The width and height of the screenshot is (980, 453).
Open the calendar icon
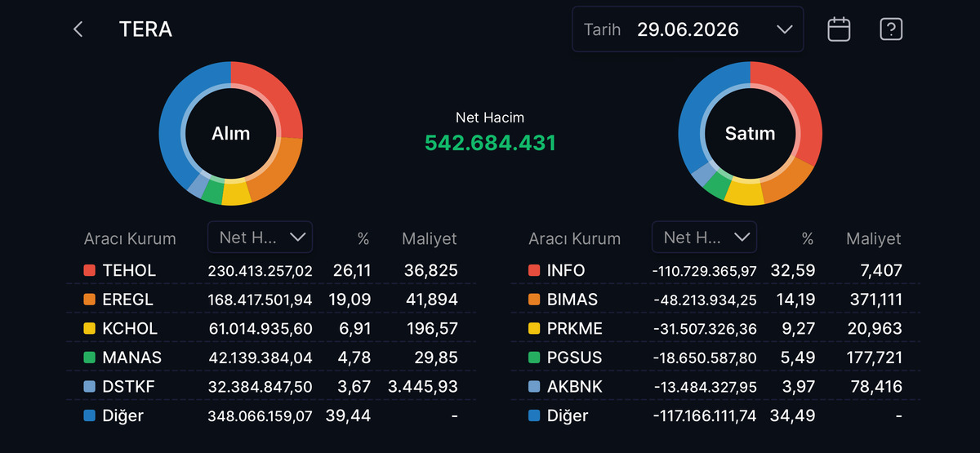click(x=839, y=29)
